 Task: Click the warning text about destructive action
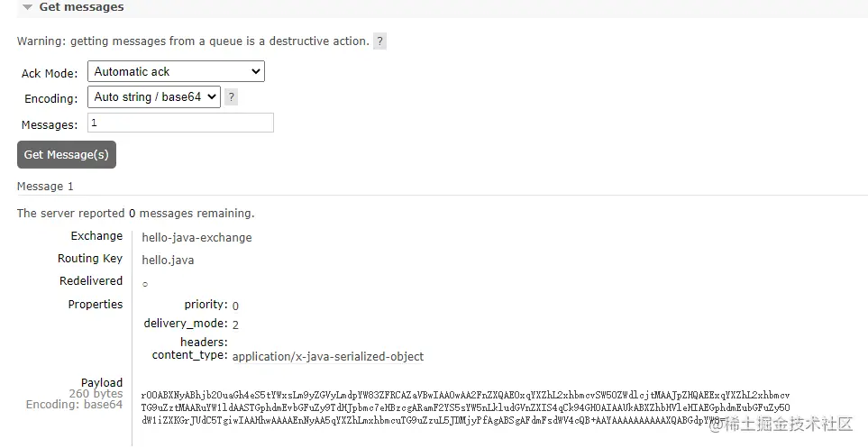pyautogui.click(x=193, y=41)
